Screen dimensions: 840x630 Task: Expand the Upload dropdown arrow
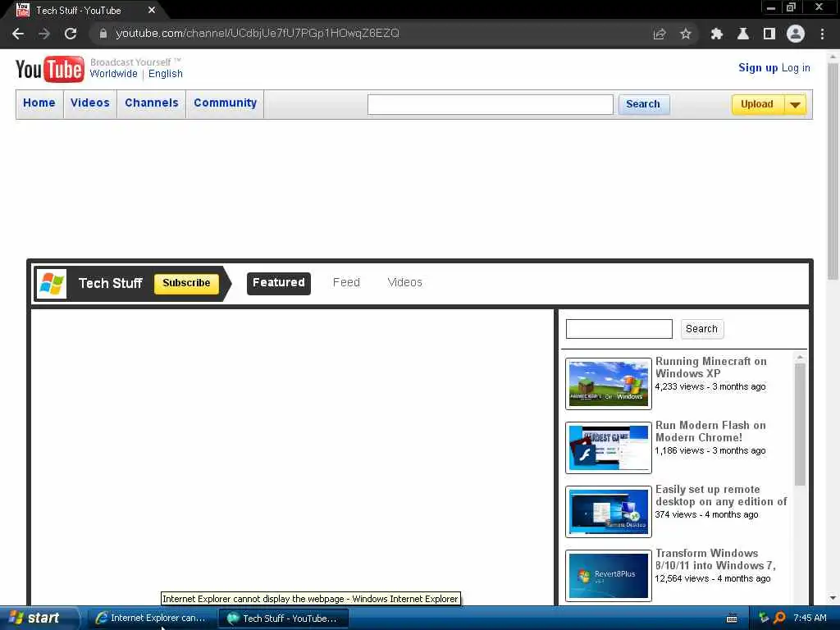[796, 104]
